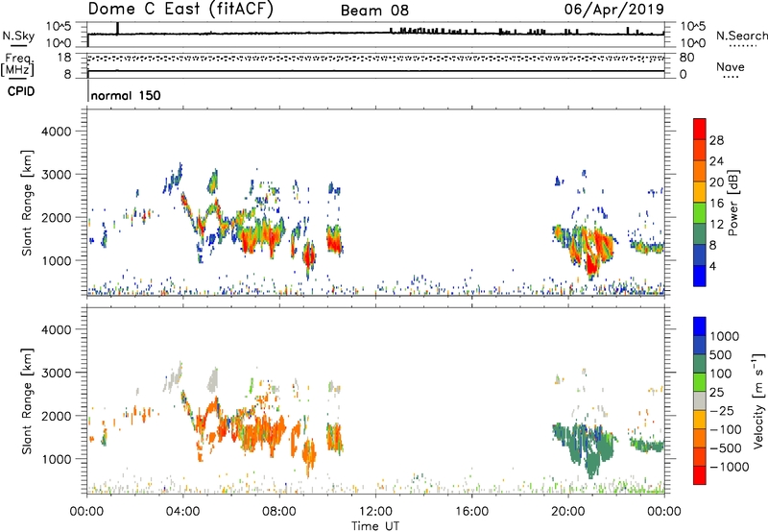Click the '2000' tick in the velocity panel
This screenshot has height=532, width=768.
click(x=57, y=416)
